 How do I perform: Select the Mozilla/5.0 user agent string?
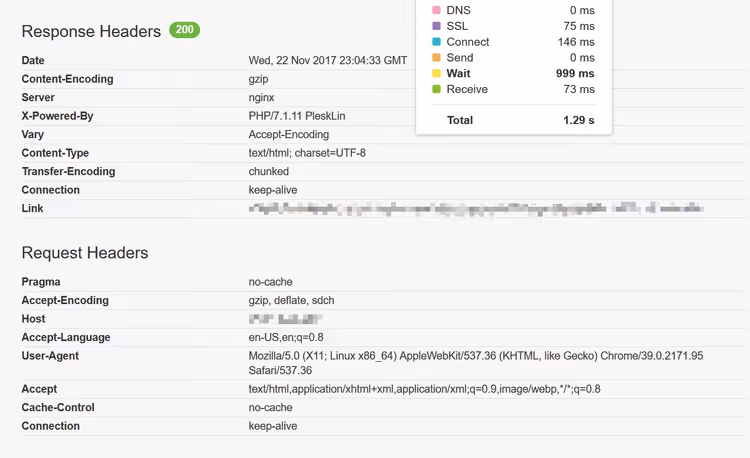[476, 363]
